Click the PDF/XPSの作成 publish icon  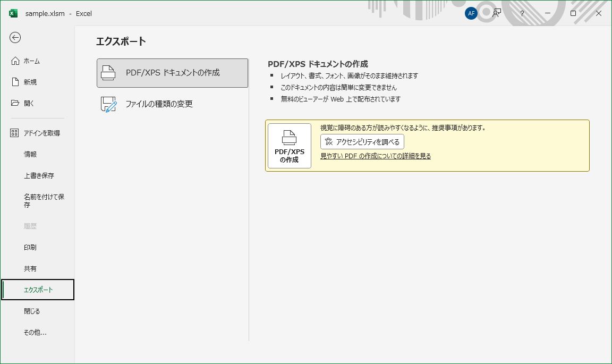pos(290,146)
